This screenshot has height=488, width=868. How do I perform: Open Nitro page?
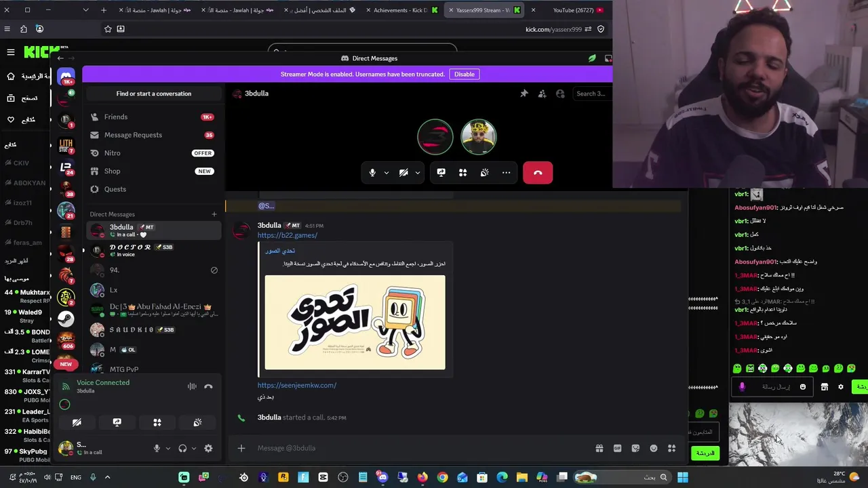tap(153, 153)
